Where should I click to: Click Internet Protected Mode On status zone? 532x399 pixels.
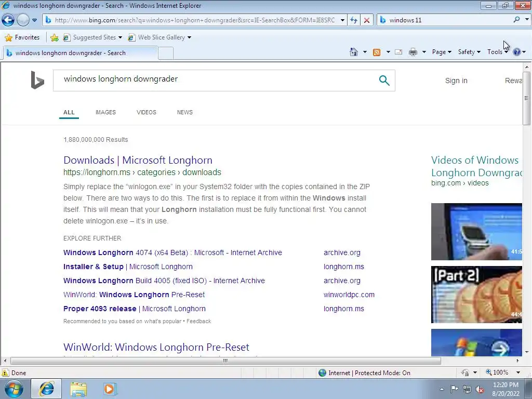[365, 373]
